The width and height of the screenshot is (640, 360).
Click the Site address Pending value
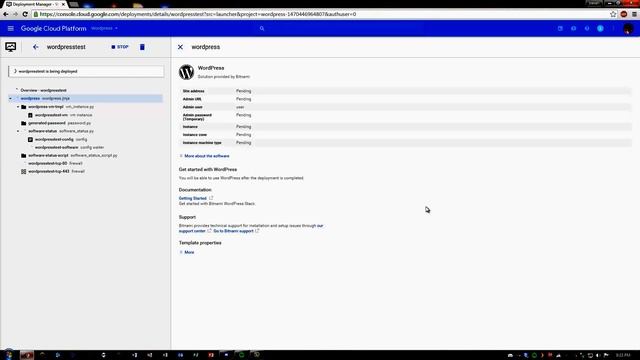(243, 91)
